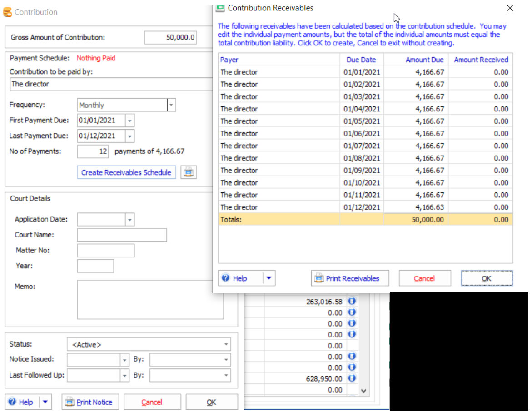Click the printer icon beside Create Receivables Schedule
Image resolution: width=532 pixels, height=413 pixels.
point(189,172)
